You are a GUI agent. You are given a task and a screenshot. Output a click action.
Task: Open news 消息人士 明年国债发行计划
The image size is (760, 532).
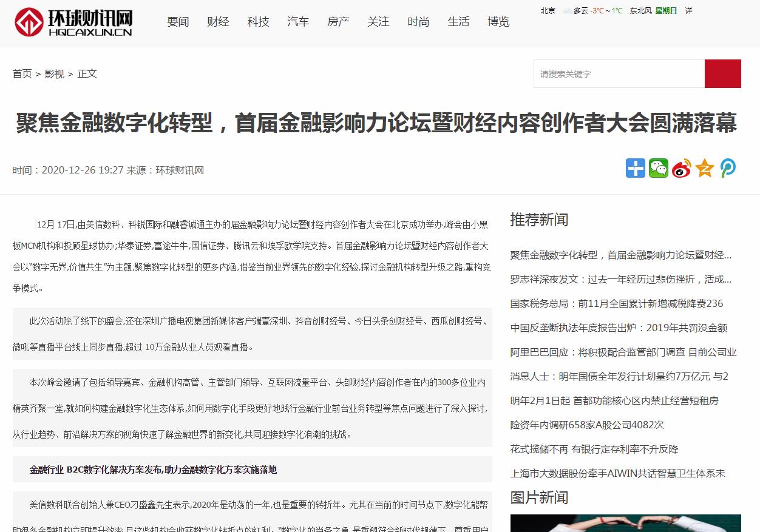tap(619, 376)
